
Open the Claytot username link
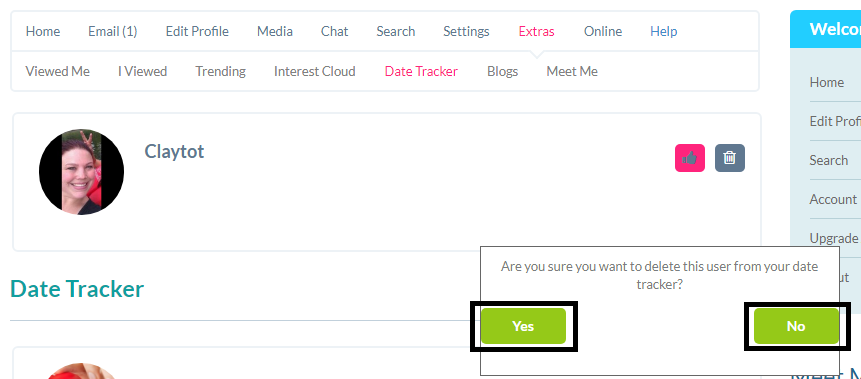[x=174, y=151]
